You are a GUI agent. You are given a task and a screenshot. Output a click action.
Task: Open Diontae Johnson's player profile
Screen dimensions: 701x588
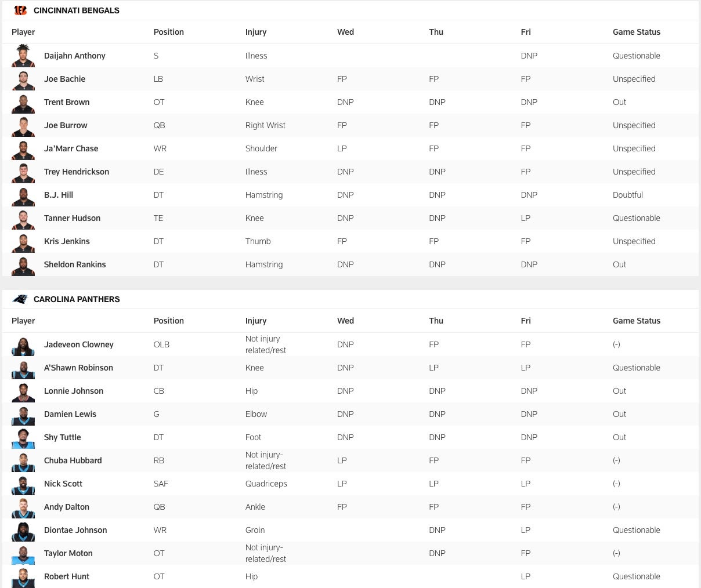point(75,530)
